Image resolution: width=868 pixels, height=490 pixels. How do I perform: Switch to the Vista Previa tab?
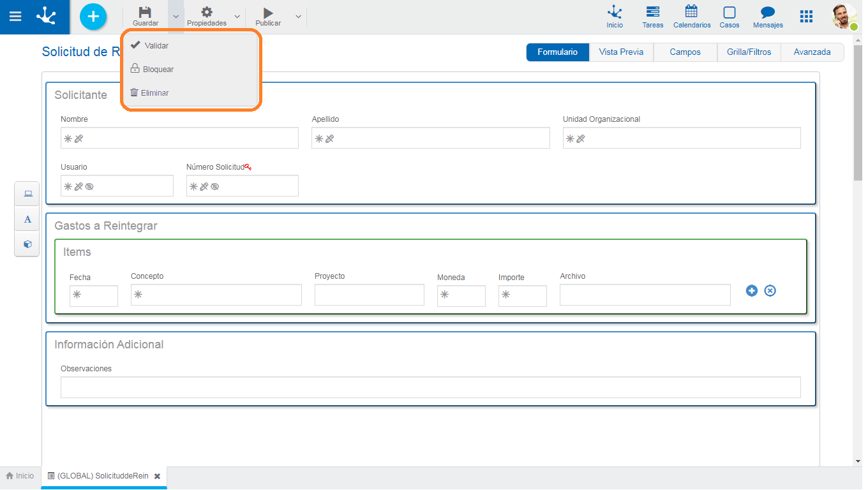coord(622,52)
